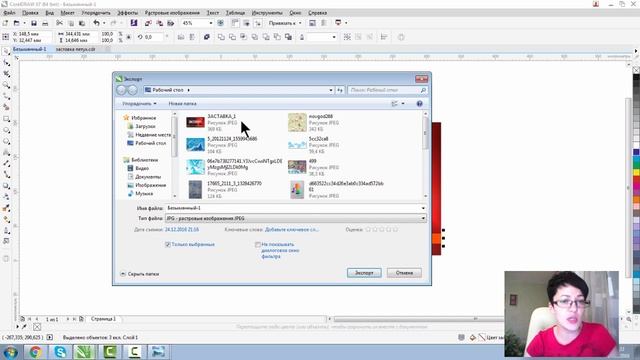Open the file name dropdown arrow
The width and height of the screenshot is (640, 360).
tap(423, 208)
